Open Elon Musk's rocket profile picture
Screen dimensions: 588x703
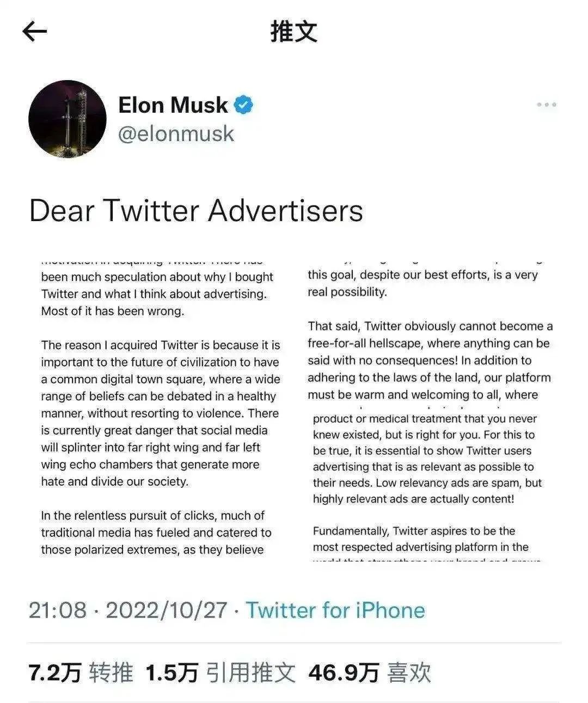coord(68,120)
